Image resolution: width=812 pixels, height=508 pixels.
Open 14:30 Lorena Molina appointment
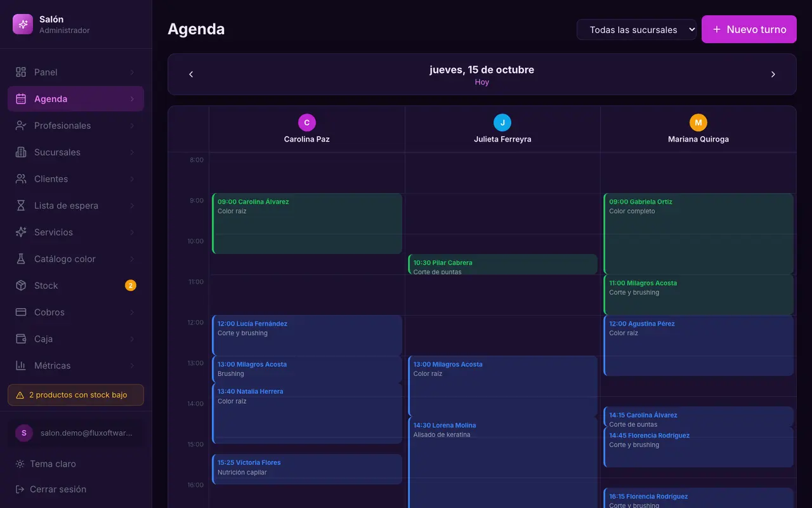point(502,462)
